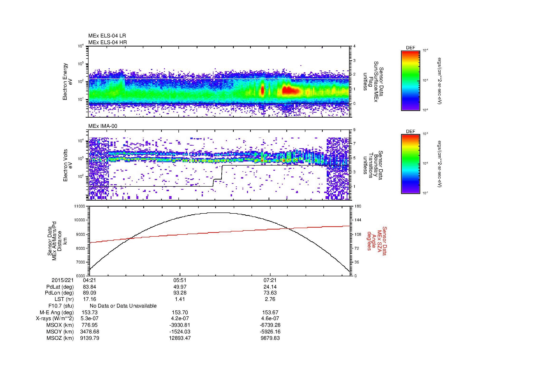The height and width of the screenshot is (392, 555).
Task: Click the top DEF color bar
Action: (410, 80)
